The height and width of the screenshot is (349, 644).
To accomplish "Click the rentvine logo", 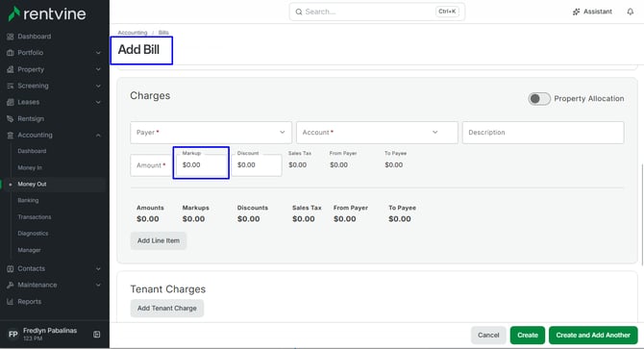I will click(x=47, y=14).
